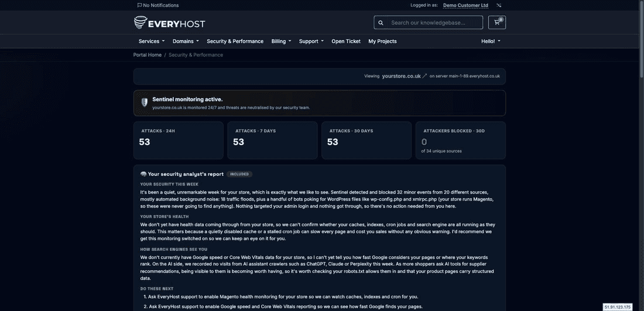Click the page vertical scrollbar
Screen dimensions: 644x311
pyautogui.click(x=642, y=39)
